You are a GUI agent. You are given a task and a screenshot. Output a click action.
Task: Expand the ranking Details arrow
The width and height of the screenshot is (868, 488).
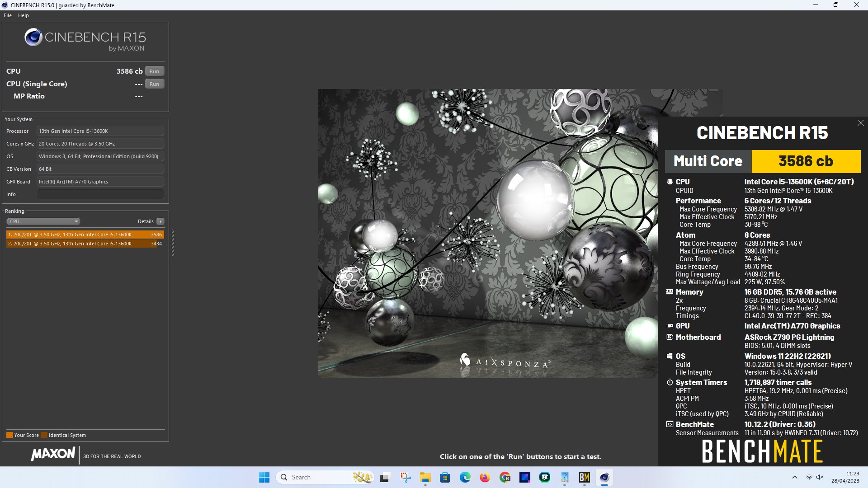[160, 221]
